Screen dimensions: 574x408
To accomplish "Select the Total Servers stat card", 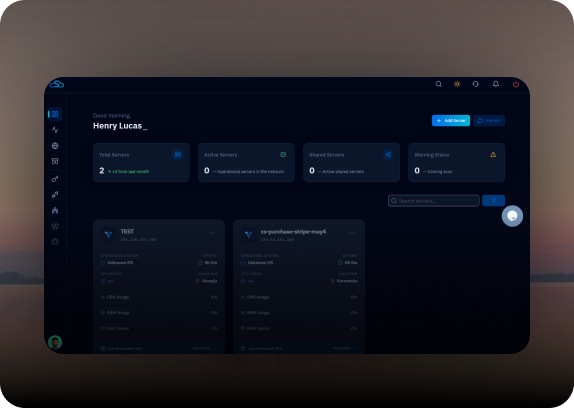I will [141, 162].
